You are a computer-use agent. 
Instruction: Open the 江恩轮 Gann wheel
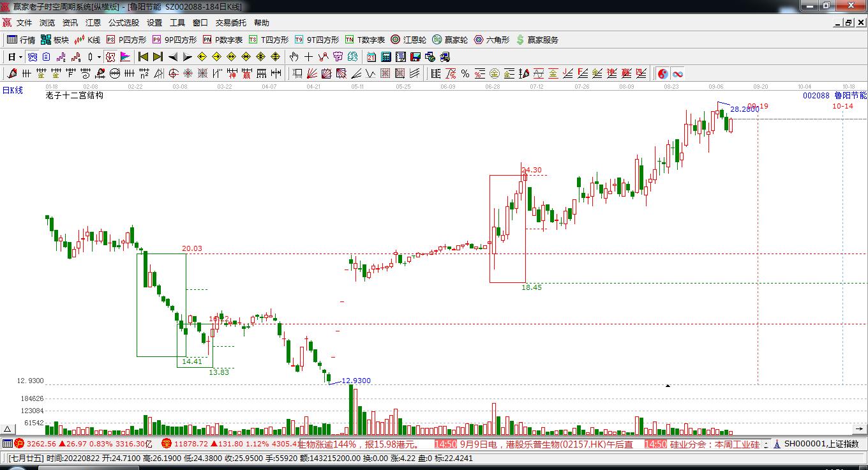(x=408, y=40)
